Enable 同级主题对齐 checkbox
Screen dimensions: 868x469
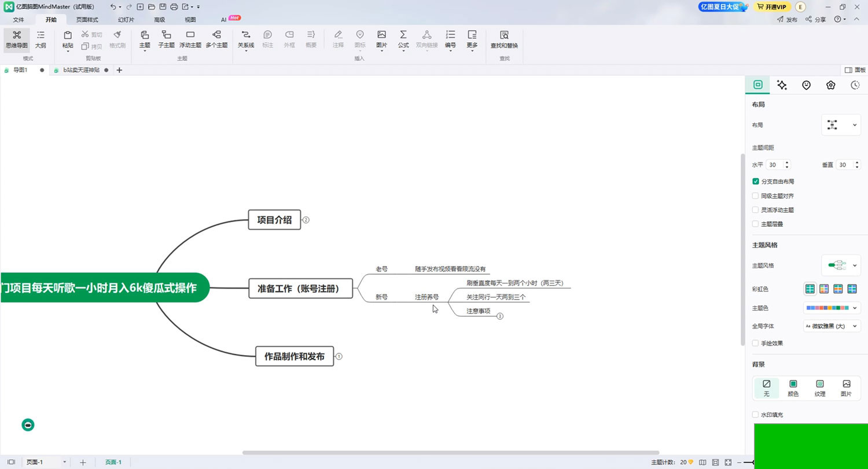tap(756, 196)
